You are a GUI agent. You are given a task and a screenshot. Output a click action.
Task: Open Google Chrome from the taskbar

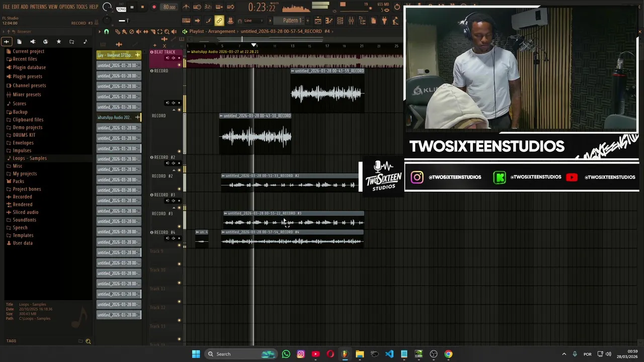[x=448, y=354]
